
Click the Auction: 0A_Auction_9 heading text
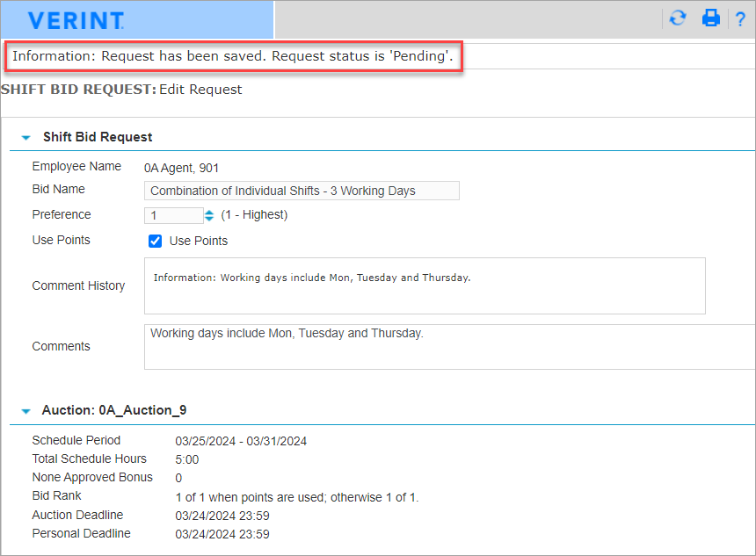click(x=115, y=410)
